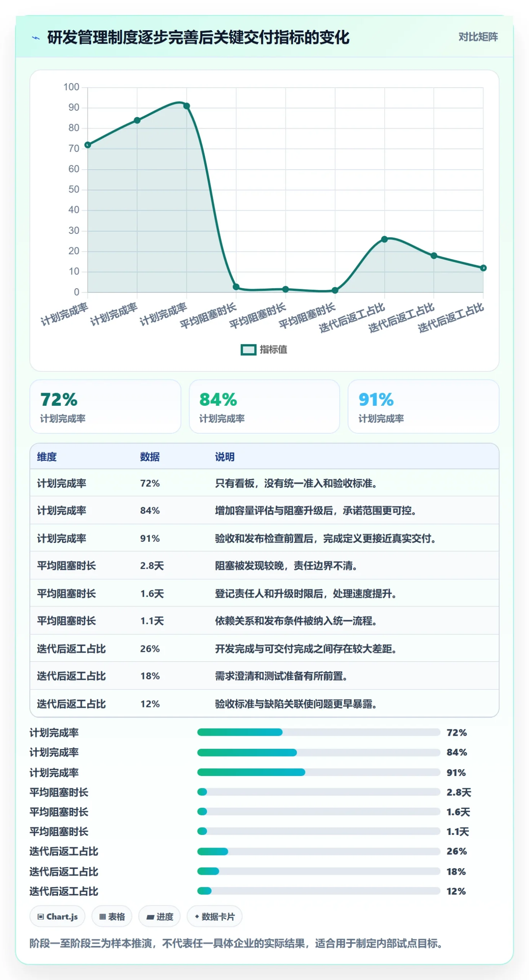Image resolution: width=529 pixels, height=980 pixels.
Task: Click the chart data point at value 72
Action: point(88,145)
